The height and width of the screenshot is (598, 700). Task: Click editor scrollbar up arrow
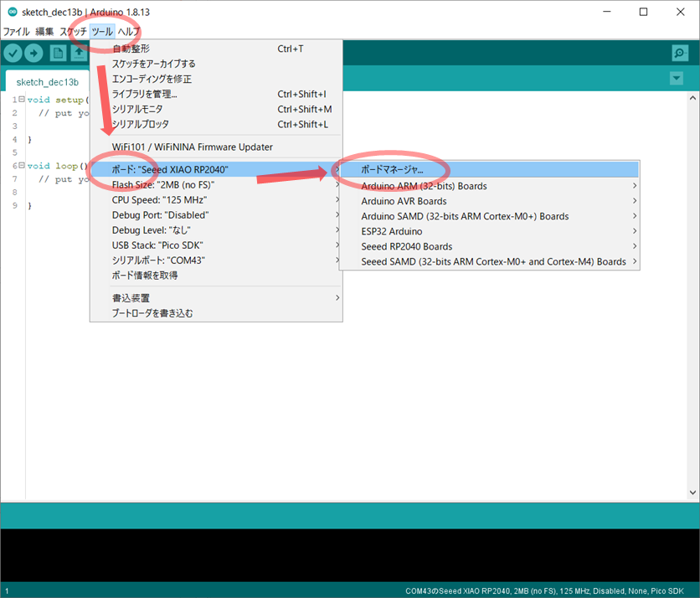point(692,98)
